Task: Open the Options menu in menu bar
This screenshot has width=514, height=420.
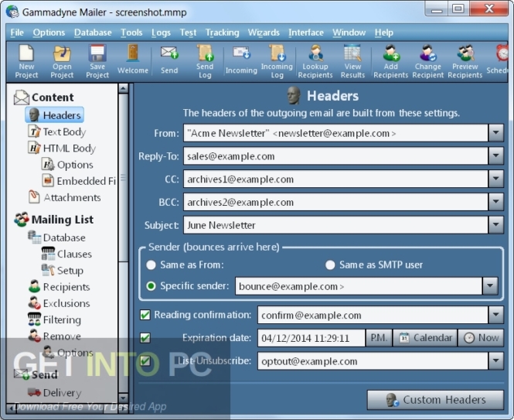Action: (49, 32)
